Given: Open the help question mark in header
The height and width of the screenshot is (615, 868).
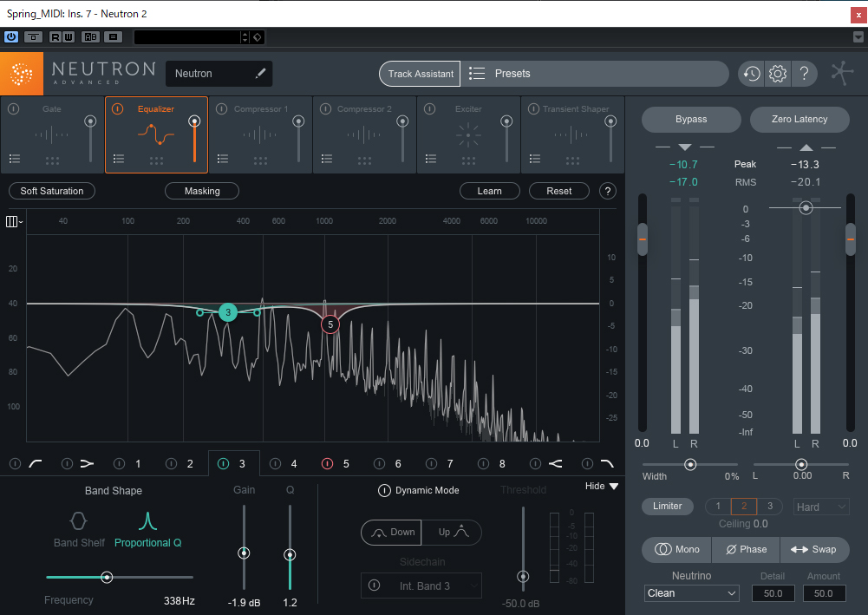Looking at the screenshot, I should 805,74.
